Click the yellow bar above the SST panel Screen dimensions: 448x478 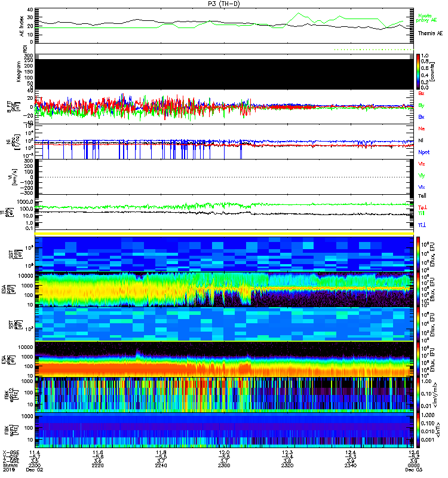click(225, 234)
